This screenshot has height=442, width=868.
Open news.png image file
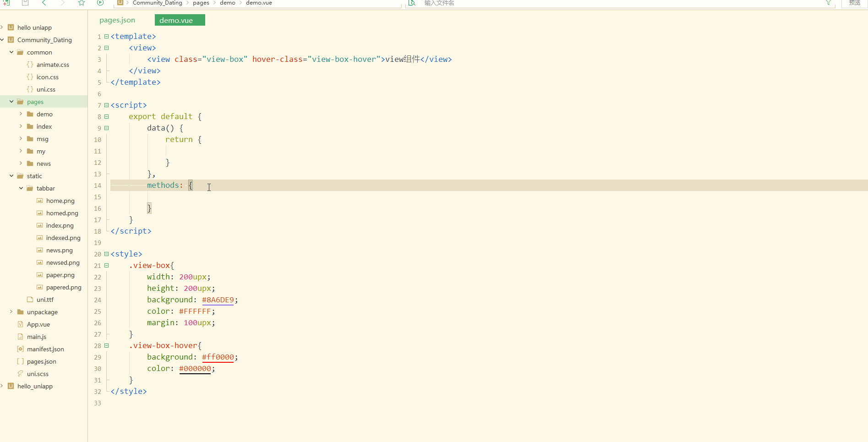(x=59, y=250)
